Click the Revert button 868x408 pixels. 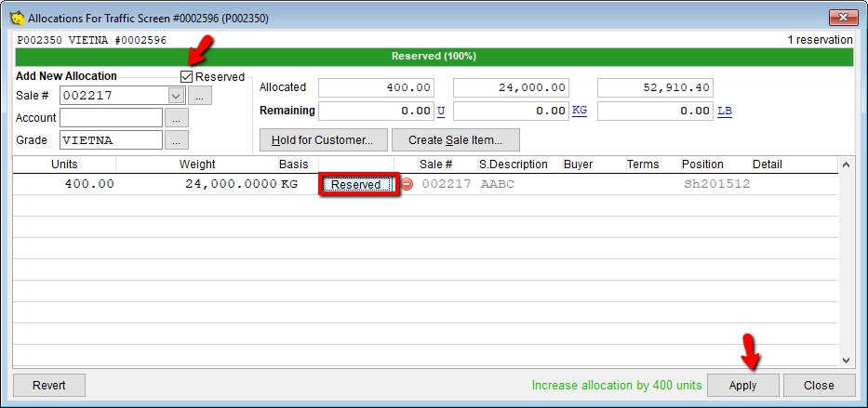tap(49, 386)
